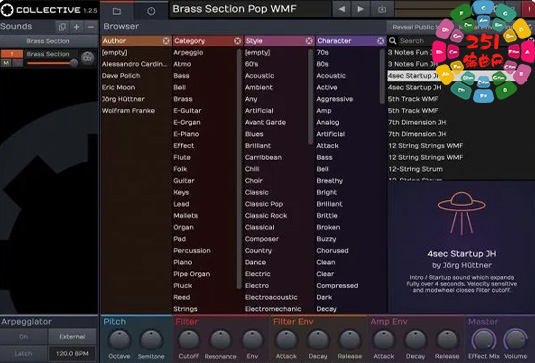Open the folder browser tab
535x363 pixels.
(117, 11)
